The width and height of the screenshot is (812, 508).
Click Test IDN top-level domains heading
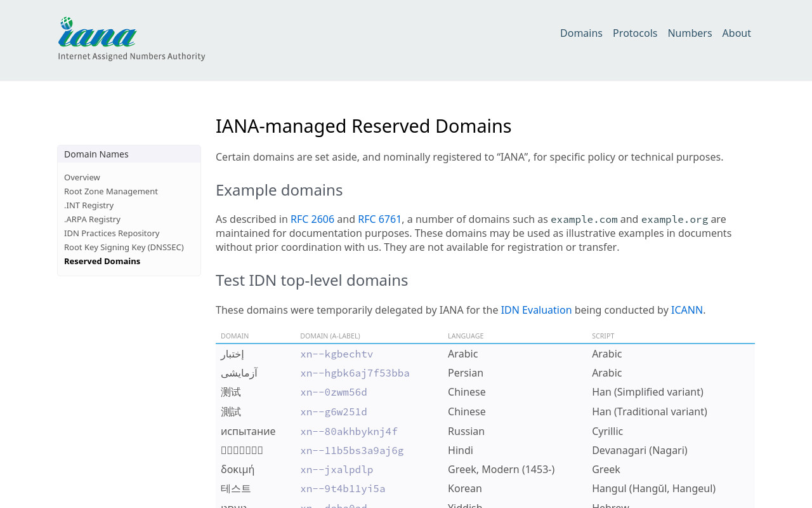click(312, 280)
